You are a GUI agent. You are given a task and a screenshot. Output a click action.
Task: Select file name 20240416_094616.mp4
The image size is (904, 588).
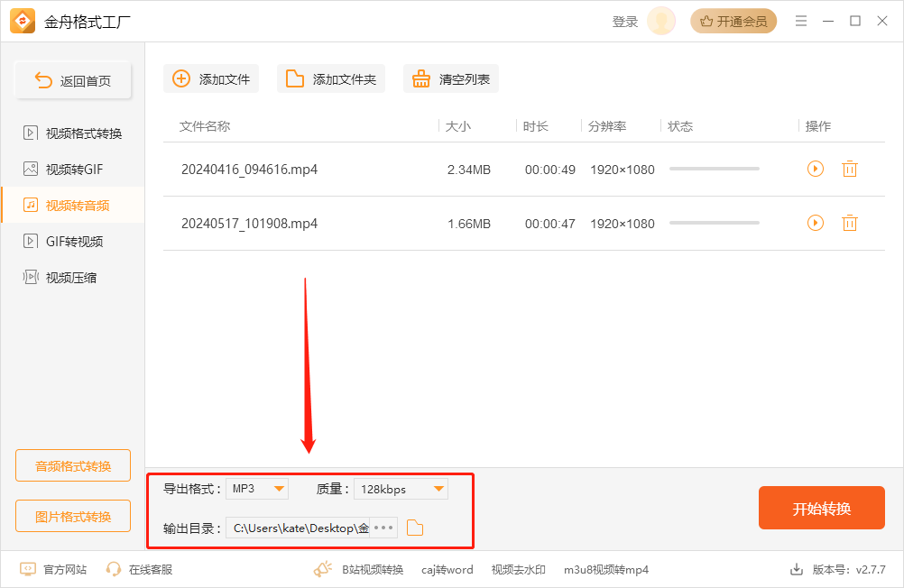(250, 170)
